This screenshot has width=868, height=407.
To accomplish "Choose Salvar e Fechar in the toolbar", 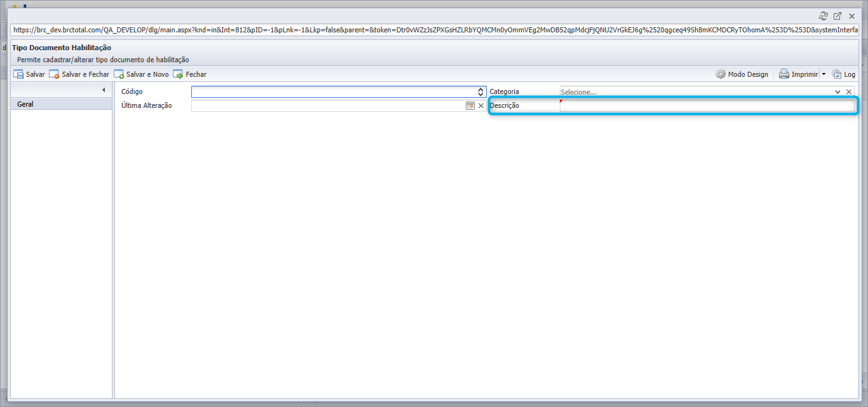I will [x=79, y=74].
